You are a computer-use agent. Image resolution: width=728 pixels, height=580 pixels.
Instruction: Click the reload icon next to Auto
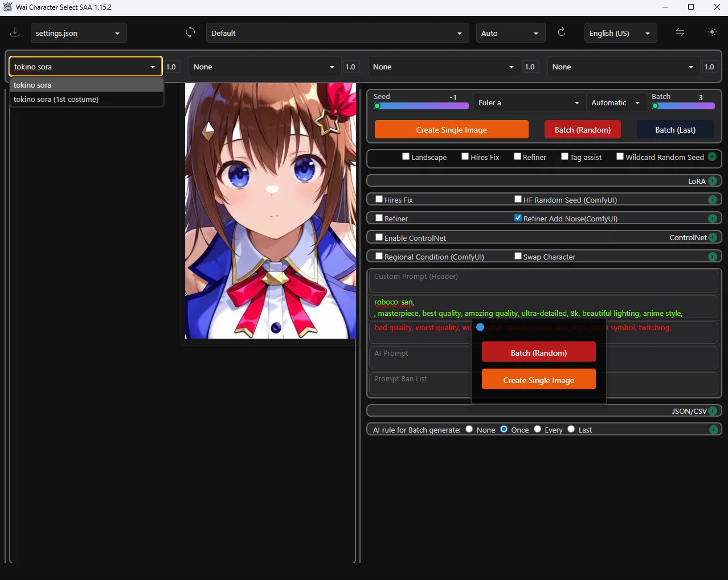pos(562,32)
